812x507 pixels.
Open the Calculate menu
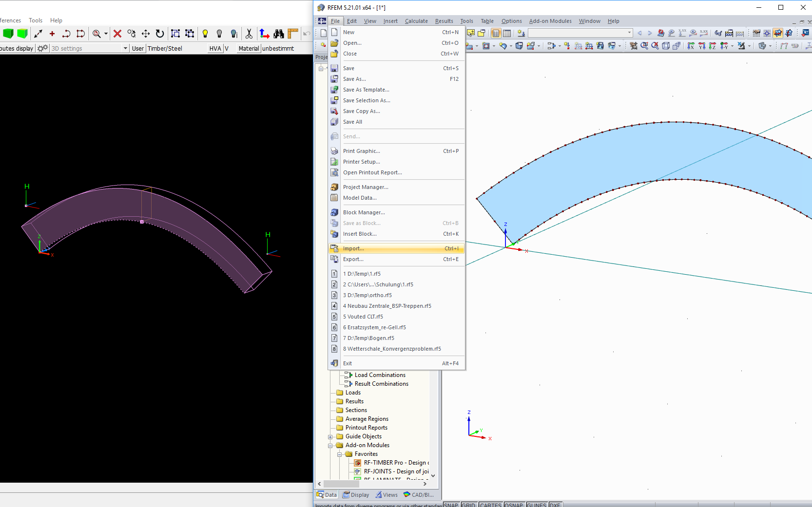(416, 21)
